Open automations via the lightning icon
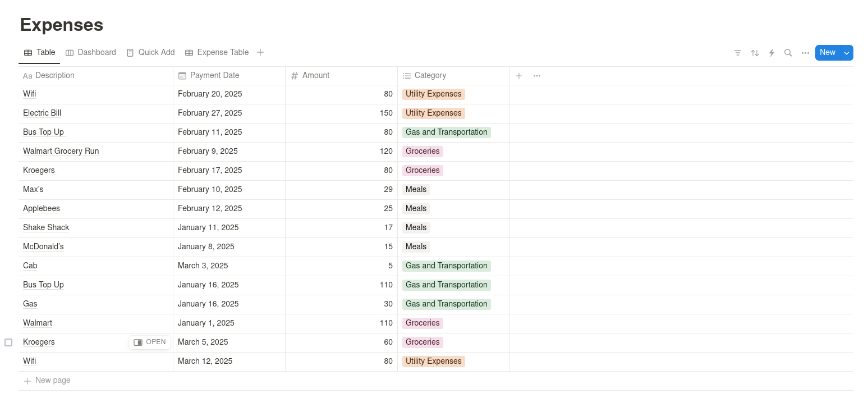Image resolution: width=868 pixels, height=416 pixels. click(x=771, y=52)
